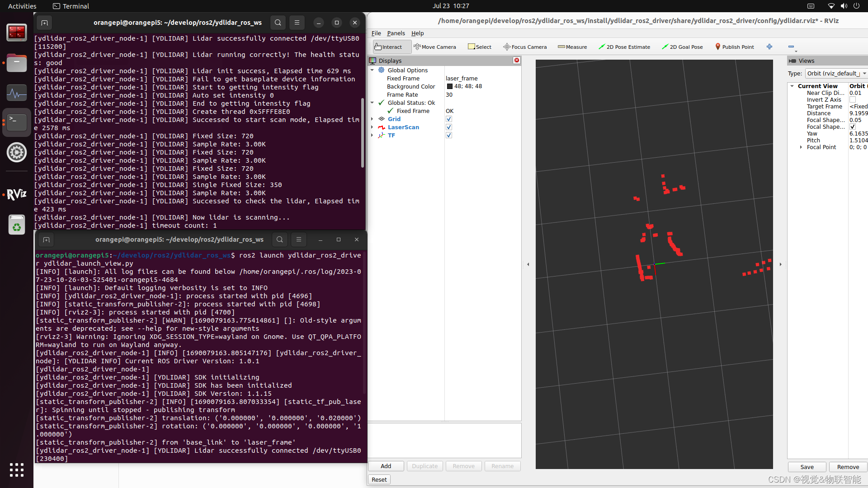This screenshot has width=868, height=488.
Task: Expand the TF display properties
Action: [373, 135]
